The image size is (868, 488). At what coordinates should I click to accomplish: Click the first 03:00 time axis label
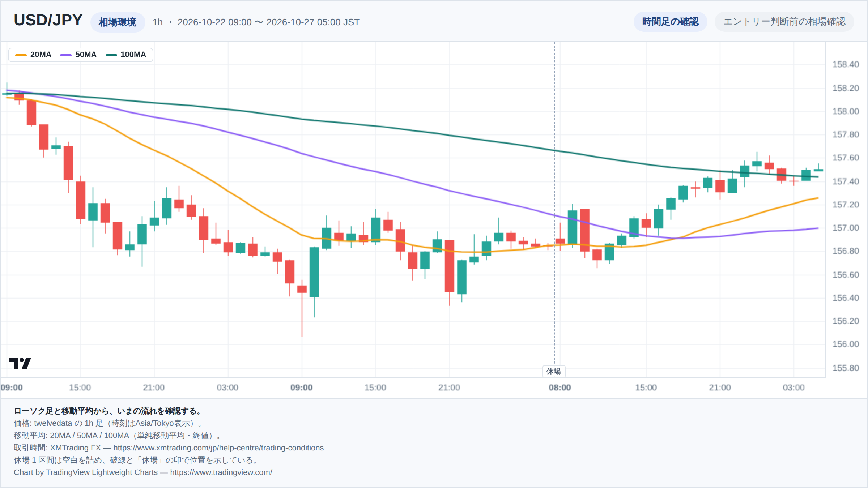click(227, 388)
